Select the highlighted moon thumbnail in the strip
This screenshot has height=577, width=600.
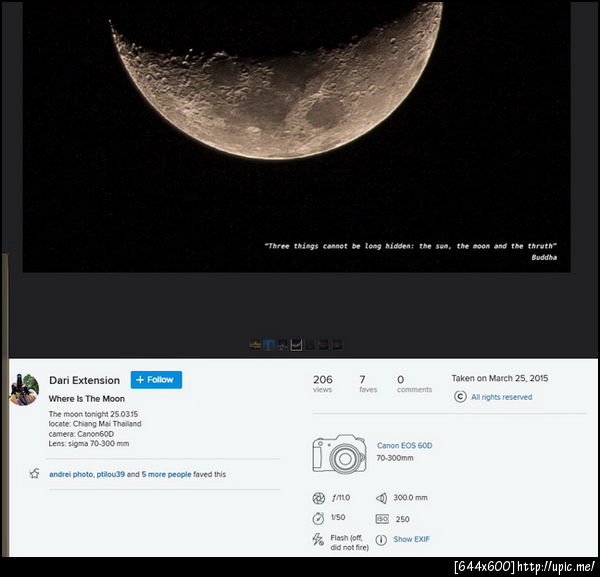tap(296, 345)
